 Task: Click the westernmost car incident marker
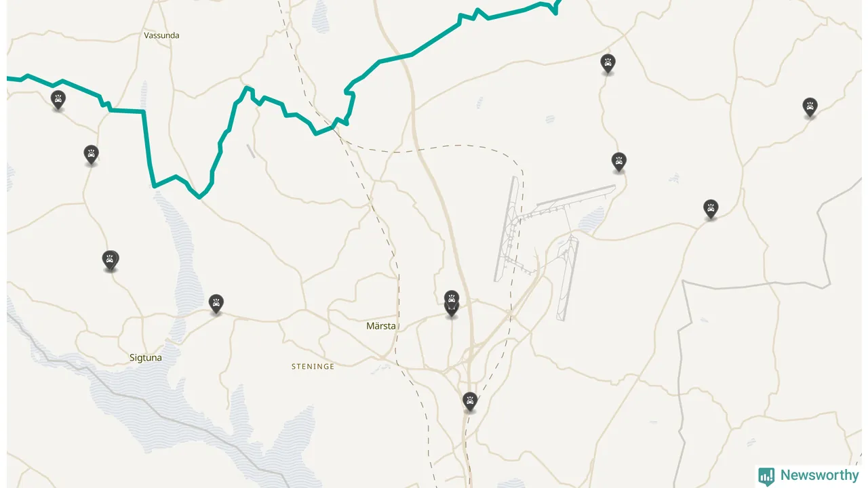pyautogui.click(x=58, y=100)
